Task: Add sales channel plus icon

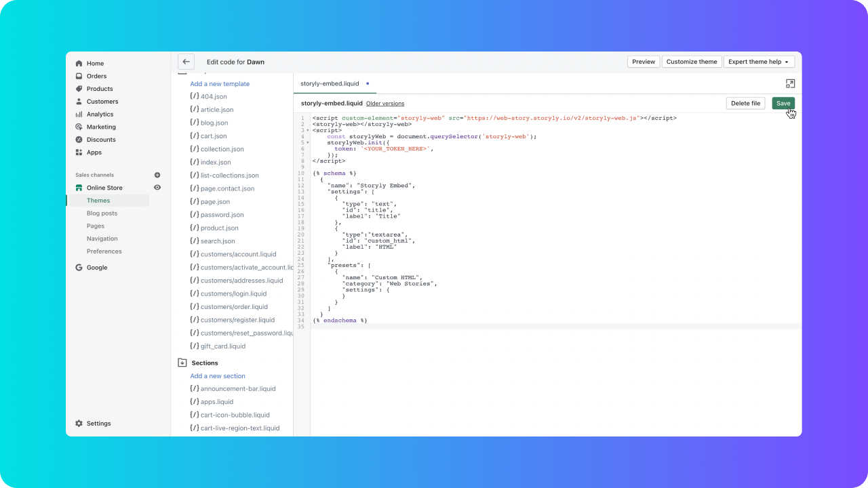Action: point(157,175)
